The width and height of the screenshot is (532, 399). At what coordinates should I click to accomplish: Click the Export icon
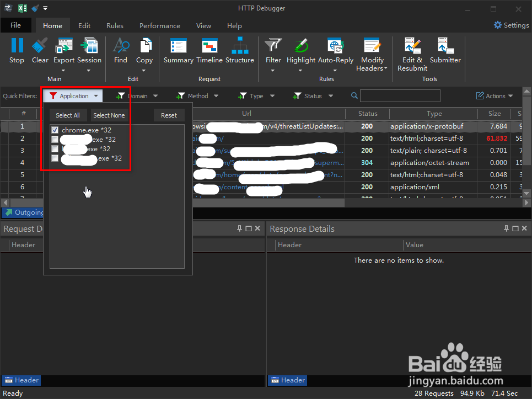(x=63, y=46)
